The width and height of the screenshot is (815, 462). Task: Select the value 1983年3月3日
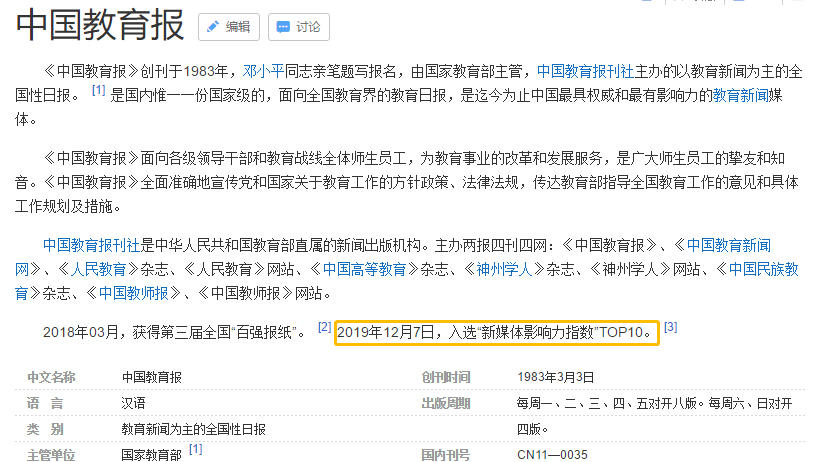(x=556, y=377)
